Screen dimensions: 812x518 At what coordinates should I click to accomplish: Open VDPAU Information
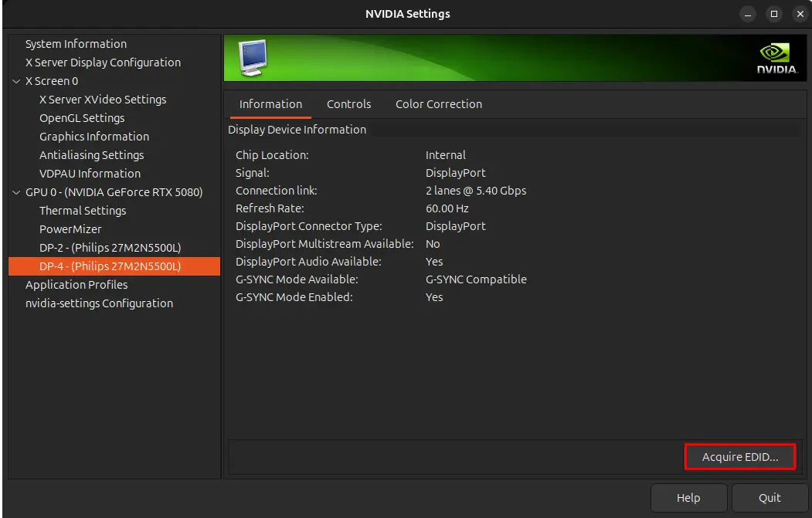click(x=90, y=174)
